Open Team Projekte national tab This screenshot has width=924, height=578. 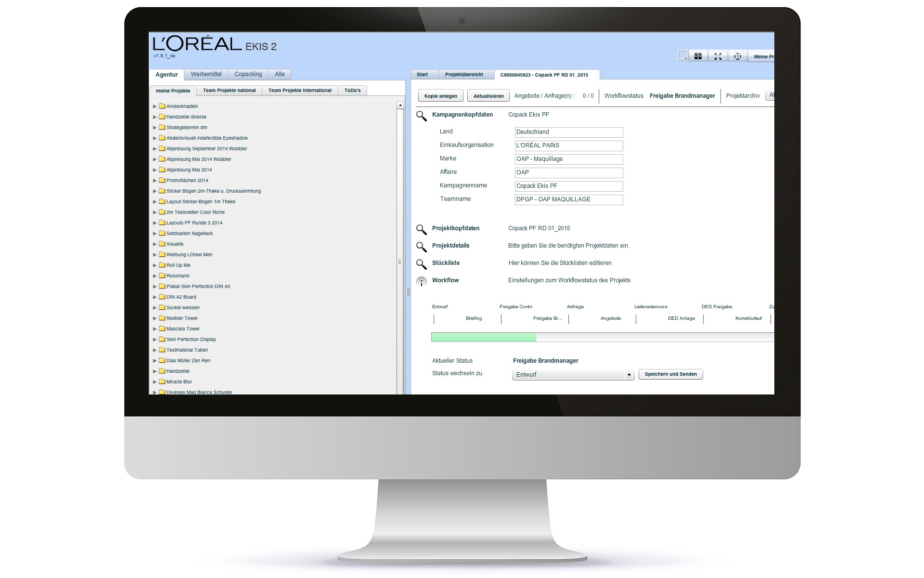pyautogui.click(x=229, y=91)
